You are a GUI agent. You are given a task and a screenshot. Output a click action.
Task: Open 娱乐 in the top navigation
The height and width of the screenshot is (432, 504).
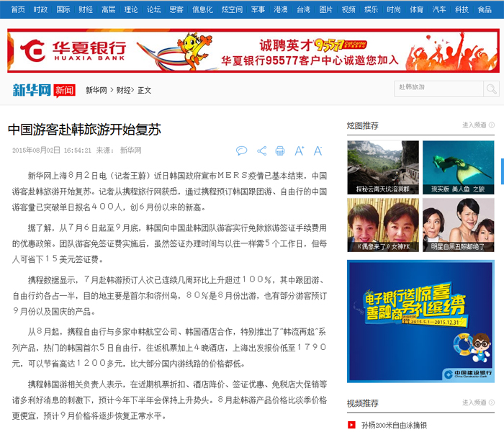372,9
